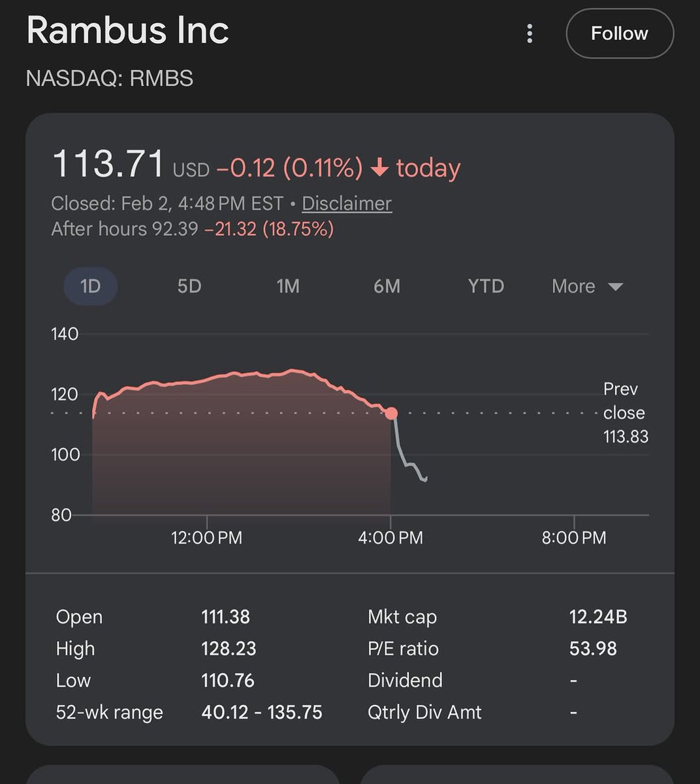Click the NASDAQ: RMBS ticker label

click(x=110, y=78)
